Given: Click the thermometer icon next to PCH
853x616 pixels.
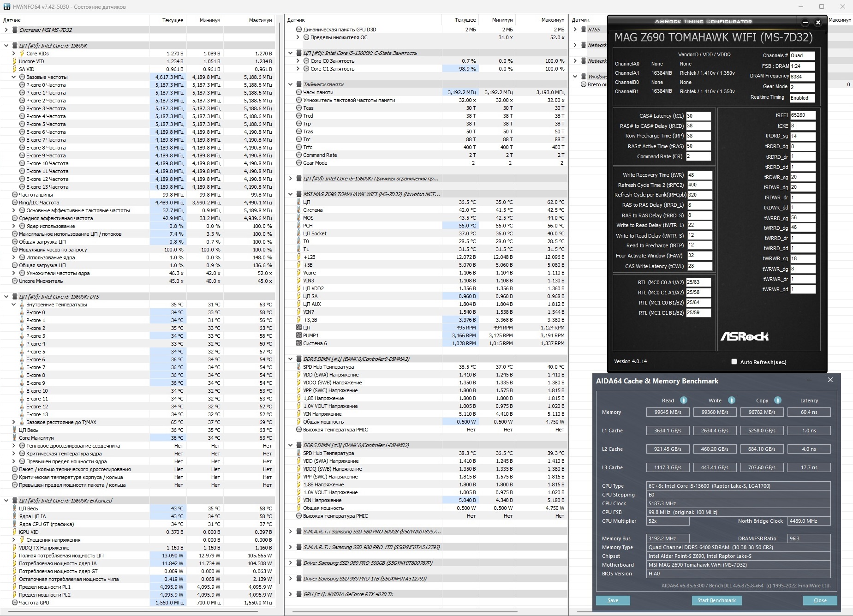Looking at the screenshot, I should 299,226.
